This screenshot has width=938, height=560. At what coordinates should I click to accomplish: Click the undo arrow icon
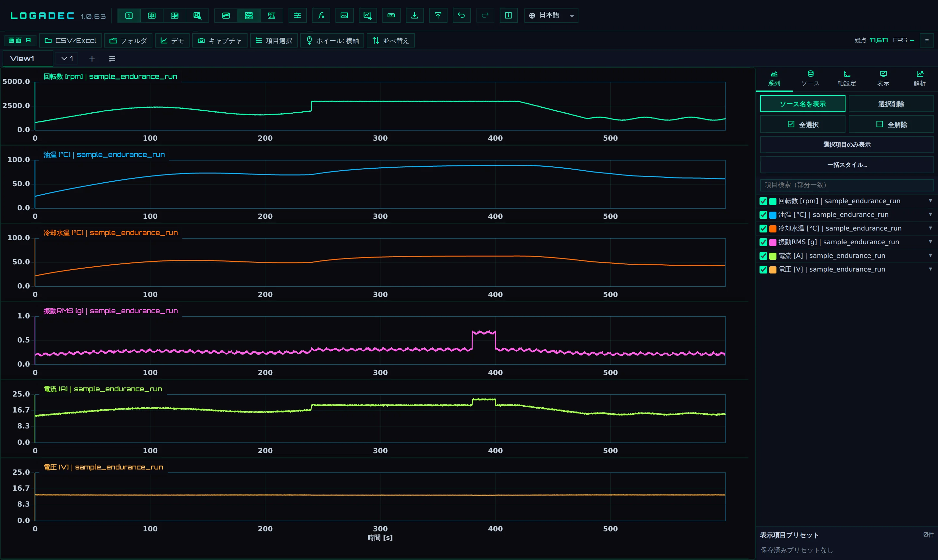(x=461, y=16)
